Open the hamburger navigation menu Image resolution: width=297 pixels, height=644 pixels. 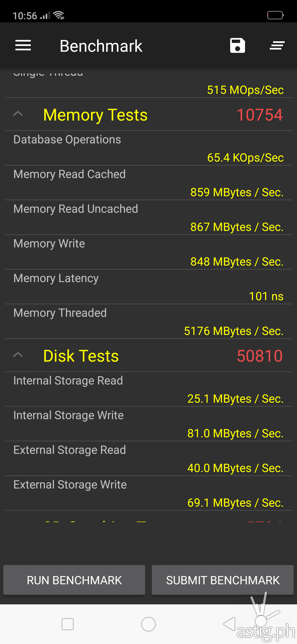tap(23, 45)
